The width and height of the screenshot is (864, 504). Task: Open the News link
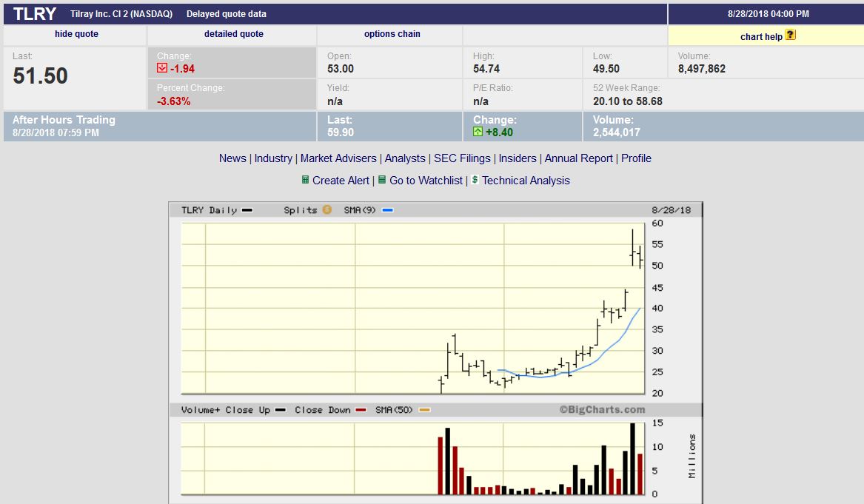click(x=232, y=158)
